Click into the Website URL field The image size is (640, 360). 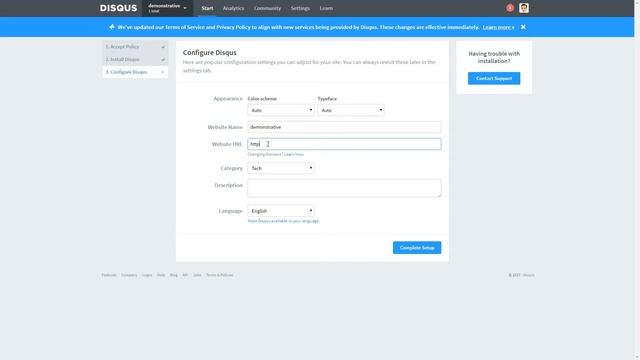(x=344, y=144)
